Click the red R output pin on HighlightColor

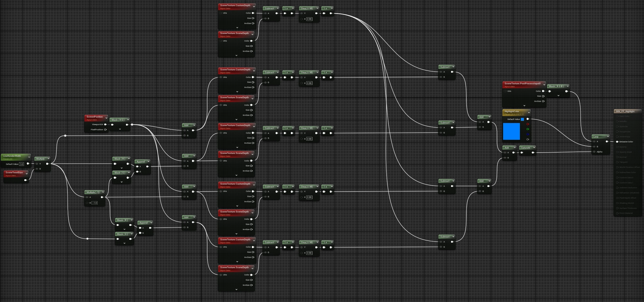click(x=528, y=124)
